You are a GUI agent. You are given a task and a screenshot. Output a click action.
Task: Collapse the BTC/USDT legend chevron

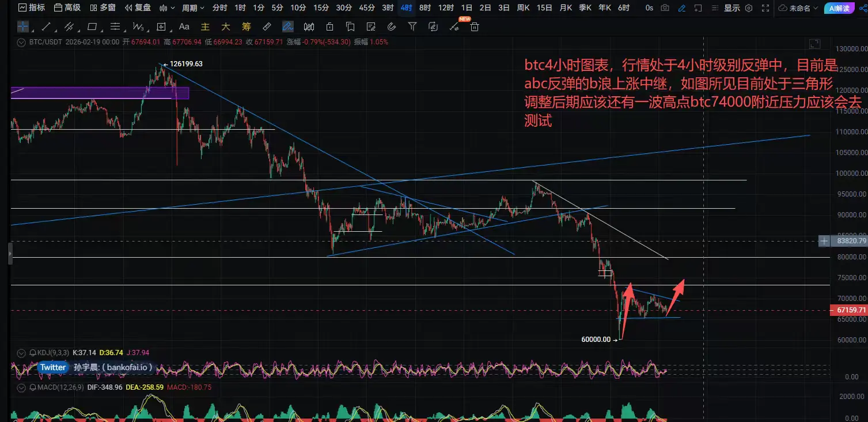click(21, 42)
